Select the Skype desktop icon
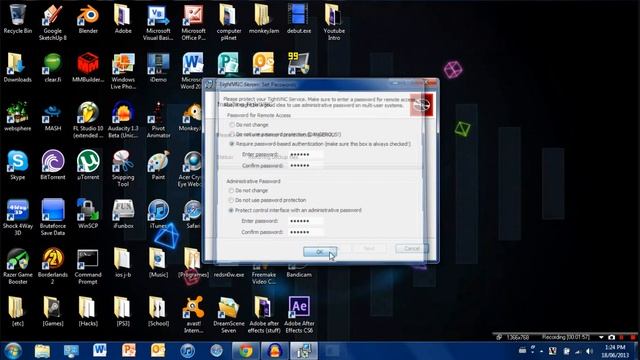Viewport: 640px width, 360px height. (18, 165)
